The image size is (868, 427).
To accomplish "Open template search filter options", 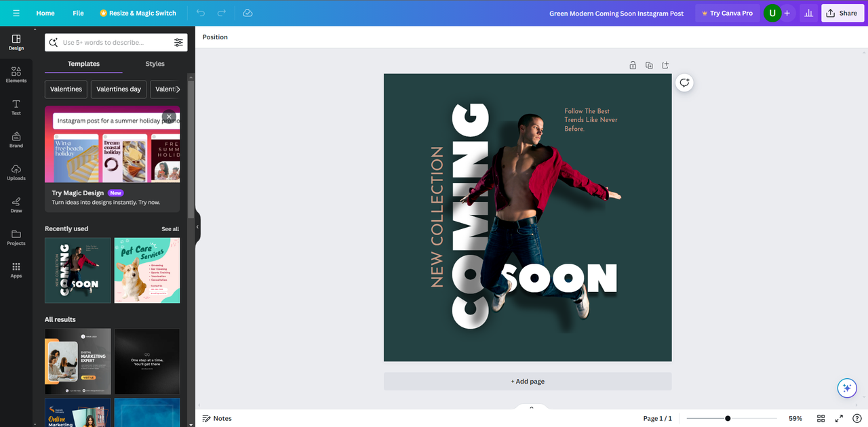I will click(x=178, y=42).
